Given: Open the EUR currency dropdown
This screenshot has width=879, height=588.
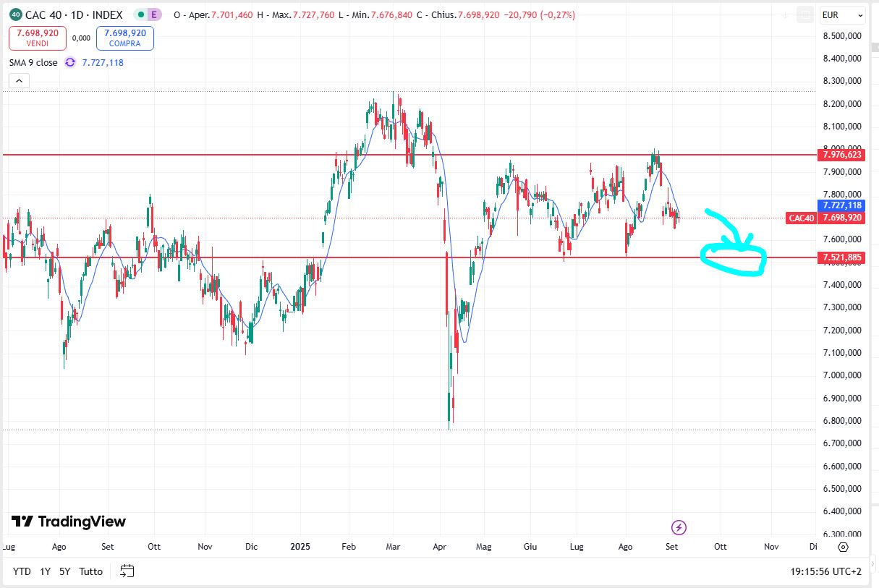Looking at the screenshot, I should pos(842,14).
